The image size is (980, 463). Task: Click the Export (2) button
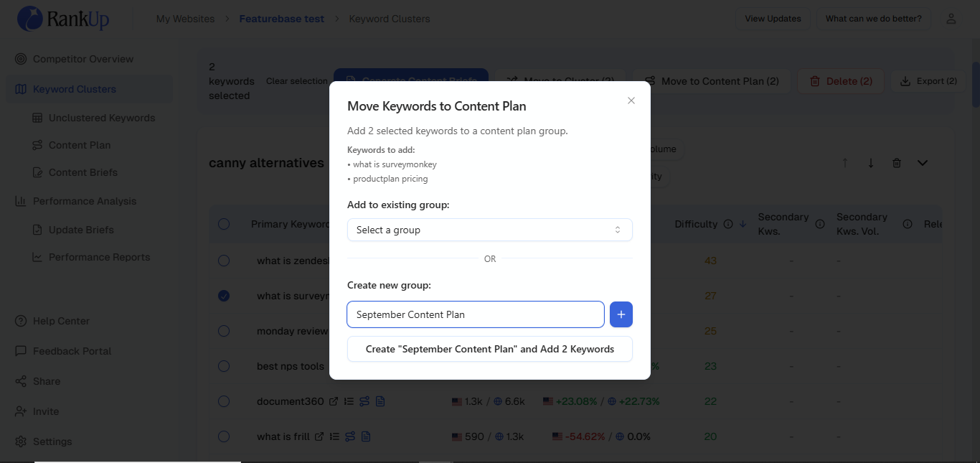pos(928,81)
